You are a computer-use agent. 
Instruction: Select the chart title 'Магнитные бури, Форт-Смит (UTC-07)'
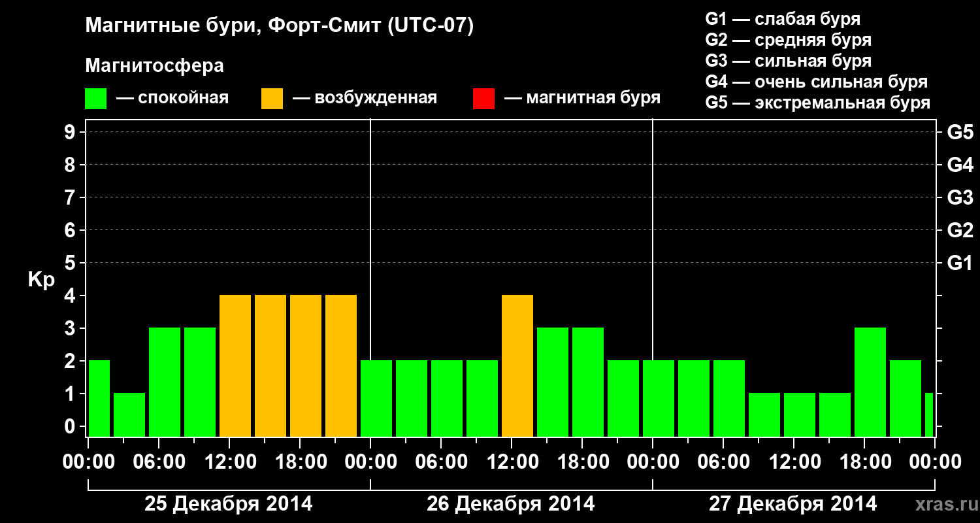click(x=280, y=27)
